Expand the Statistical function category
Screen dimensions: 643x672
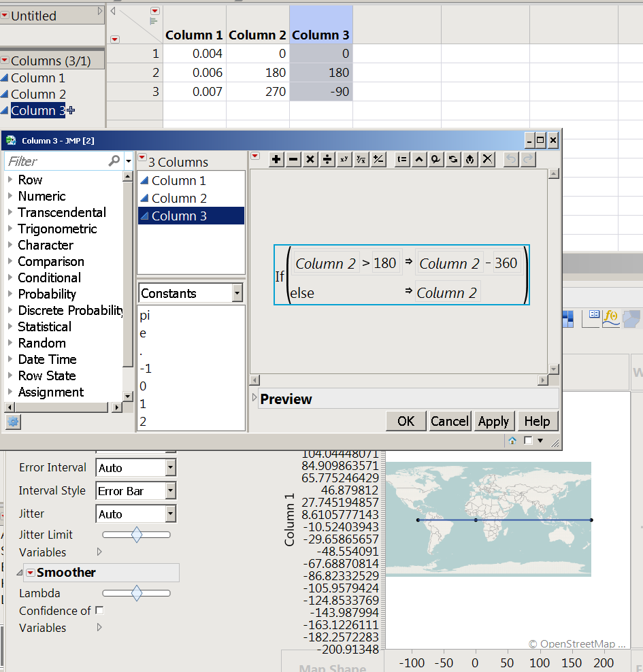(10, 326)
